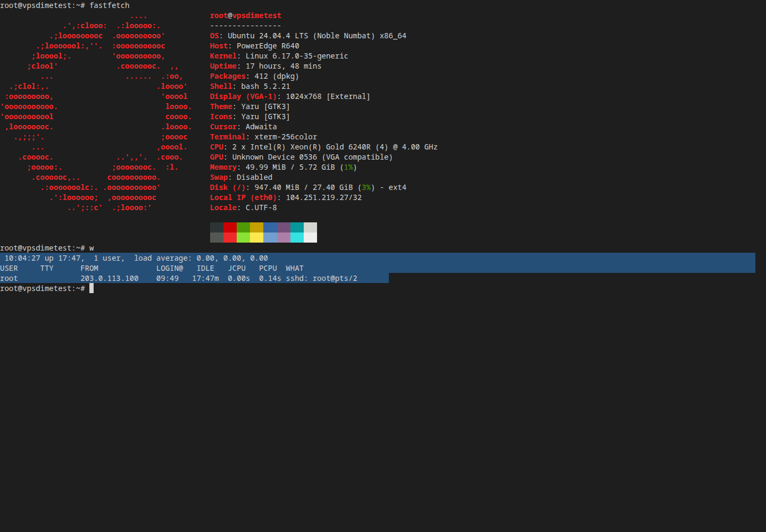
Task: Click the idle time 17:47m
Action: [x=205, y=278]
